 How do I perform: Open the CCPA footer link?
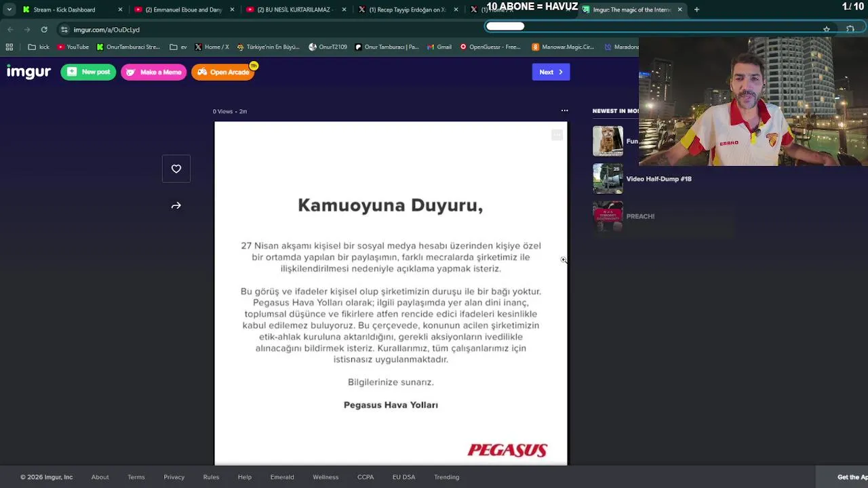point(366,477)
